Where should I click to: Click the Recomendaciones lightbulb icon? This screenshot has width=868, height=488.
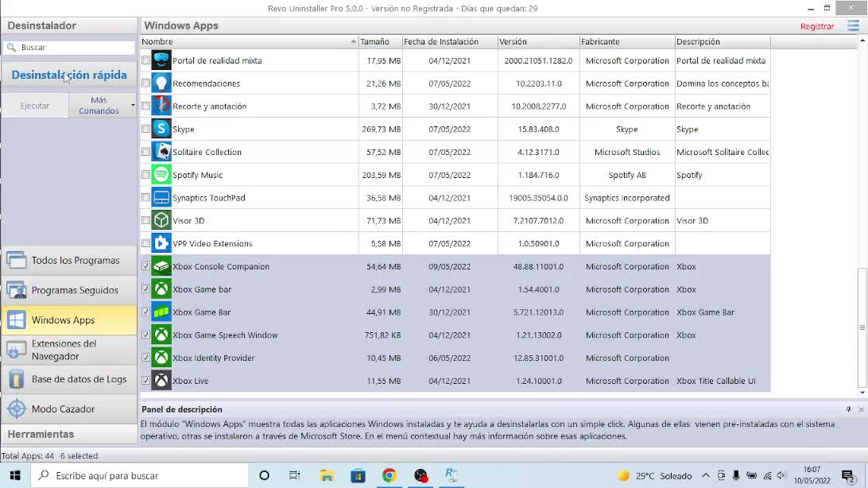(x=161, y=83)
